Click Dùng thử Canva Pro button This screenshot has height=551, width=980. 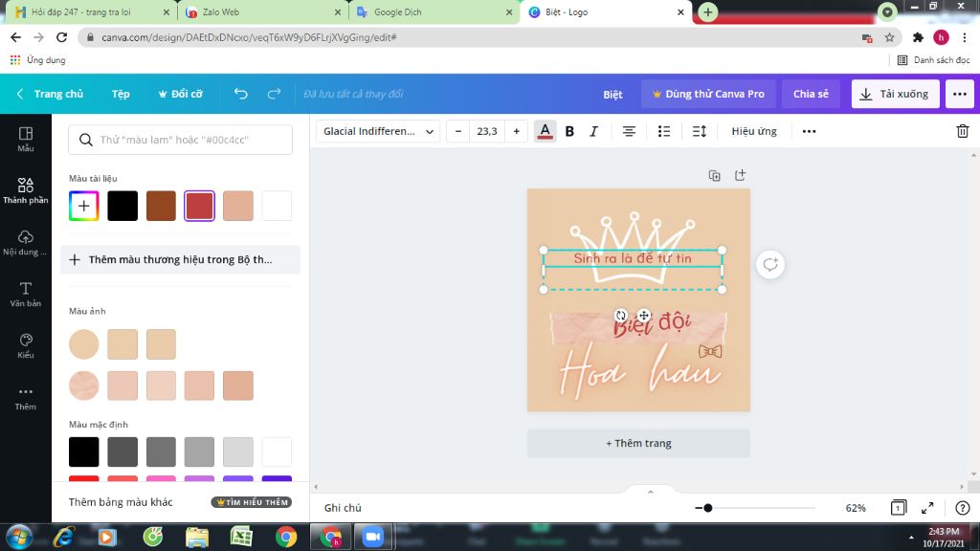(708, 94)
